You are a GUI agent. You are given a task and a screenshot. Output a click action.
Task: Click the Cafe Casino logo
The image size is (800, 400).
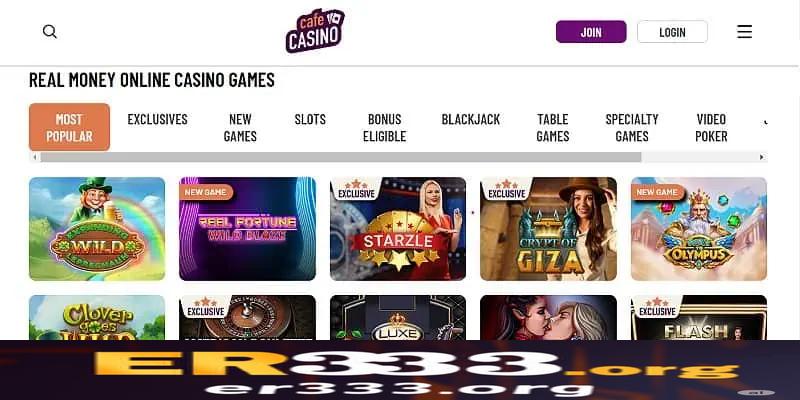[x=315, y=31]
